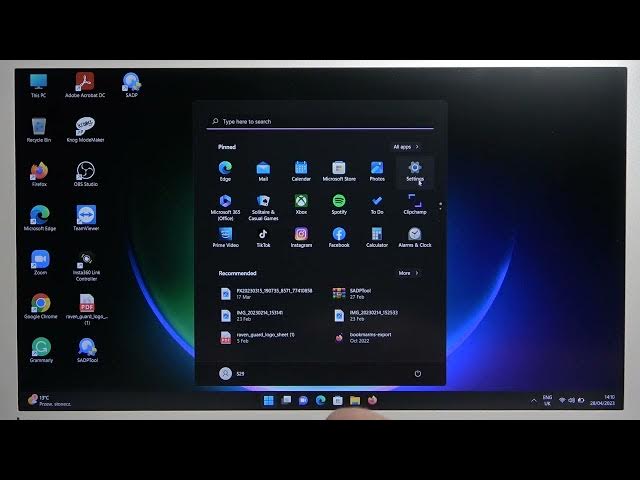
Task: Select the SADP desktop shortcut
Action: pos(131,85)
